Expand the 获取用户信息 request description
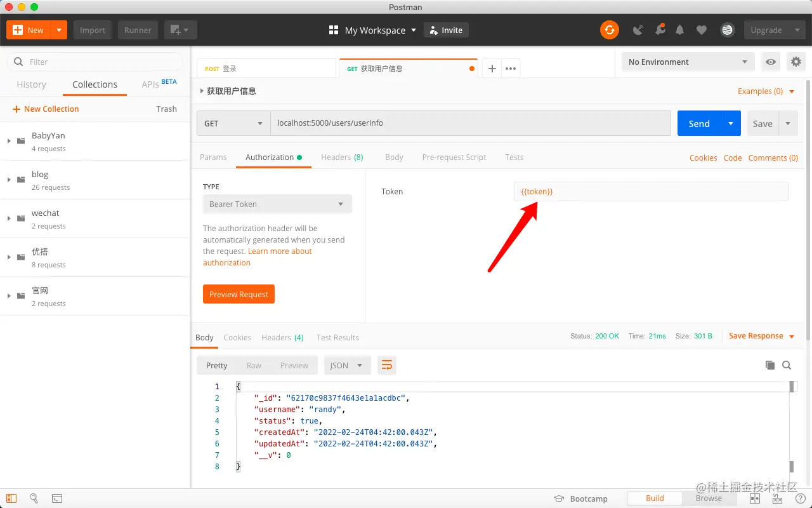This screenshot has height=508, width=812. point(202,91)
